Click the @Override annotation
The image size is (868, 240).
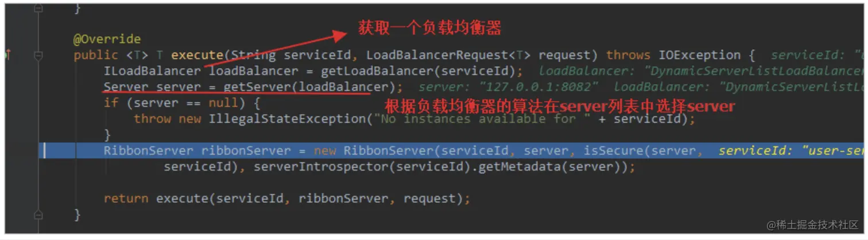pyautogui.click(x=107, y=40)
